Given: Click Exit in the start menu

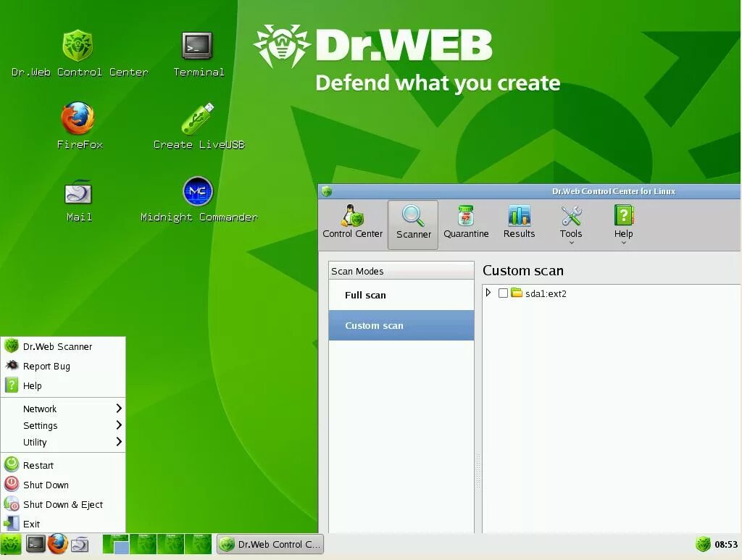Looking at the screenshot, I should [63, 524].
